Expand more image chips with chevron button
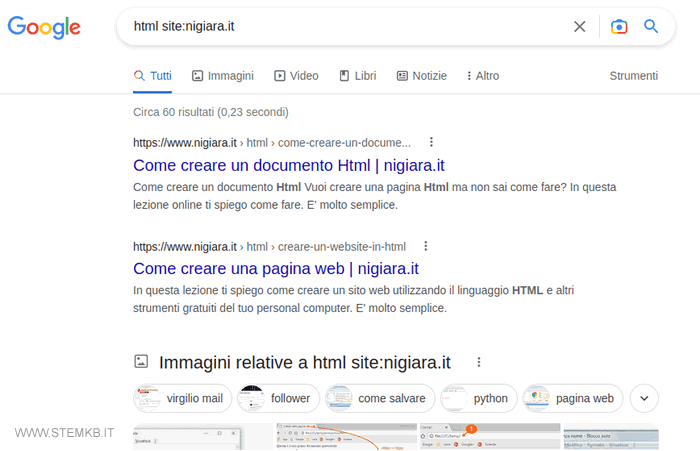Viewport: 700px width, 451px height. pos(644,398)
